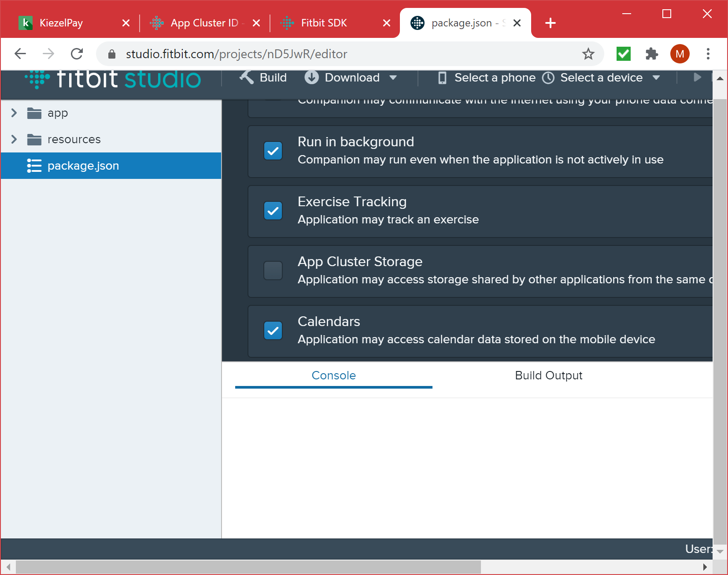This screenshot has width=728, height=575.
Task: Uncheck Run in background permission
Action: click(x=273, y=151)
